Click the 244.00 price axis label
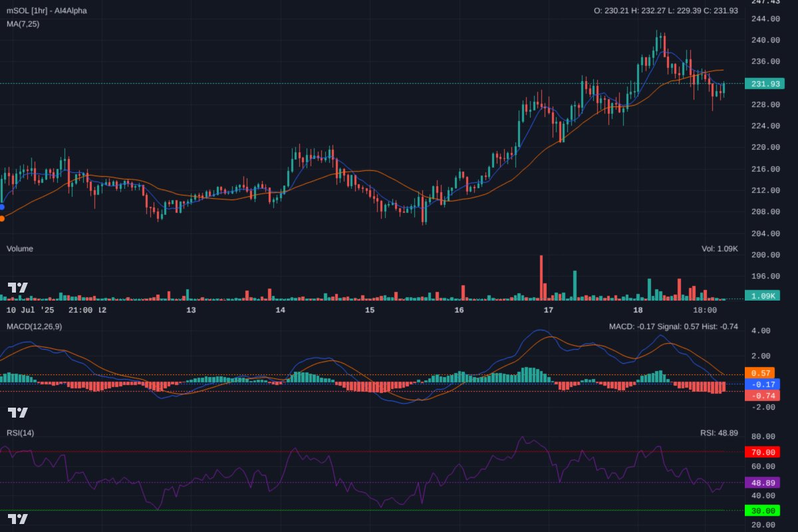 tap(765, 19)
